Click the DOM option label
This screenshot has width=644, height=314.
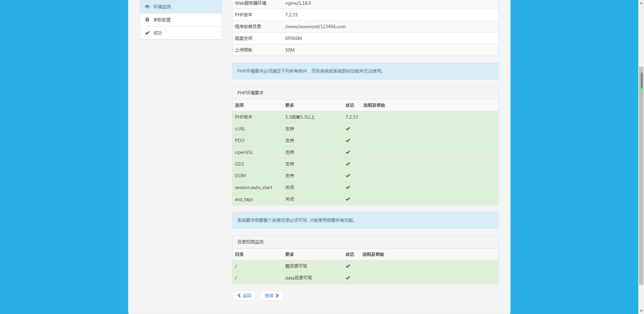pyautogui.click(x=240, y=176)
